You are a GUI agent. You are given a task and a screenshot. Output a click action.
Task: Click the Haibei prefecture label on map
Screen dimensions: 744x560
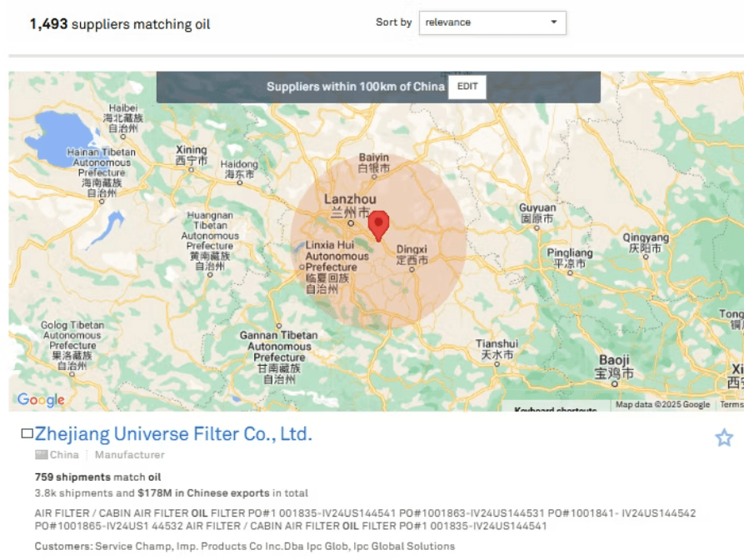point(123,118)
